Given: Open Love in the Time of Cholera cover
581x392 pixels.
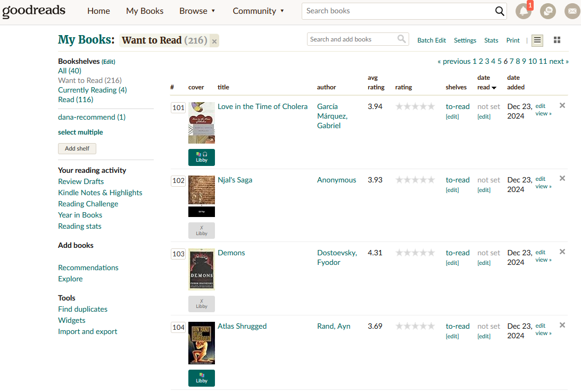Looking at the screenshot, I should pyautogui.click(x=202, y=123).
